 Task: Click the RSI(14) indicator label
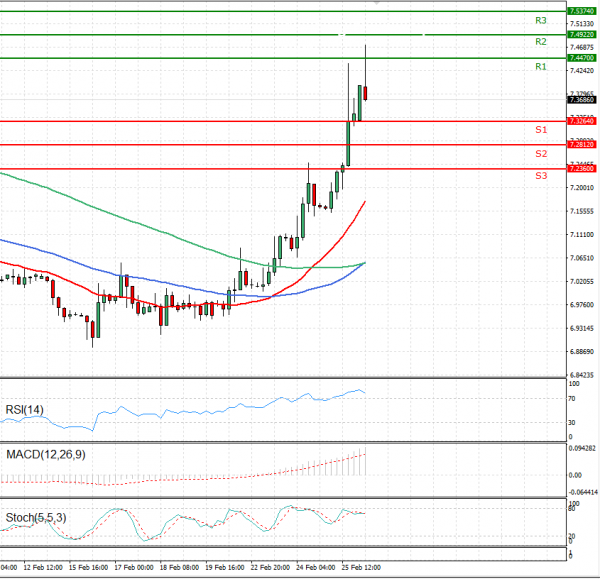[x=25, y=410]
